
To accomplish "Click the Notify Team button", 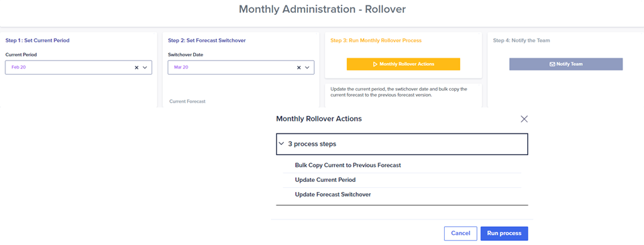I will pyautogui.click(x=566, y=64).
